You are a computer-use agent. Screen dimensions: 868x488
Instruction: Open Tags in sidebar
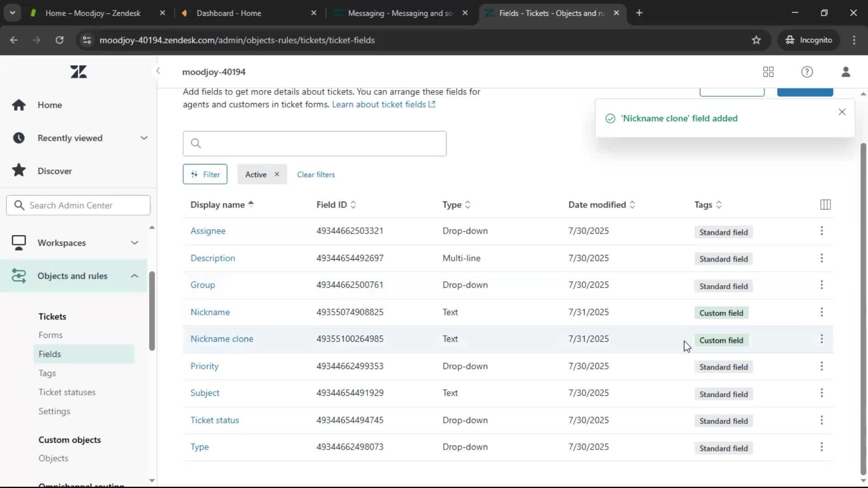coord(47,373)
